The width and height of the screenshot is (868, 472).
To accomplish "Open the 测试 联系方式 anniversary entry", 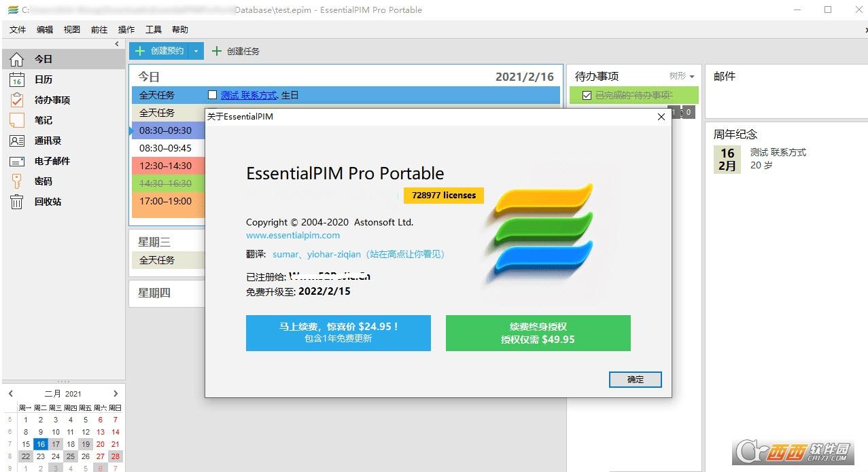I will pos(778,153).
